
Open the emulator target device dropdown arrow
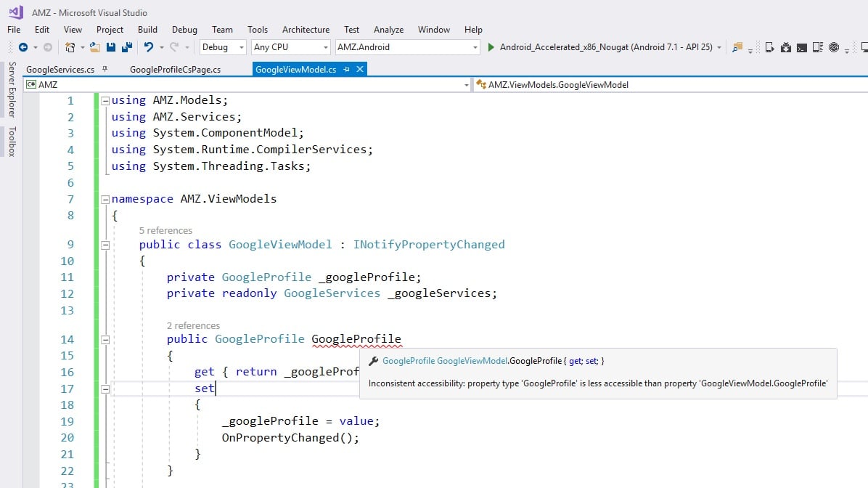[719, 48]
